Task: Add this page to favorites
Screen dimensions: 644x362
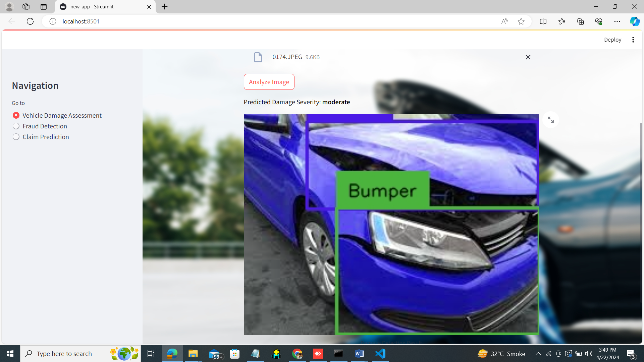Action: pos(521,21)
